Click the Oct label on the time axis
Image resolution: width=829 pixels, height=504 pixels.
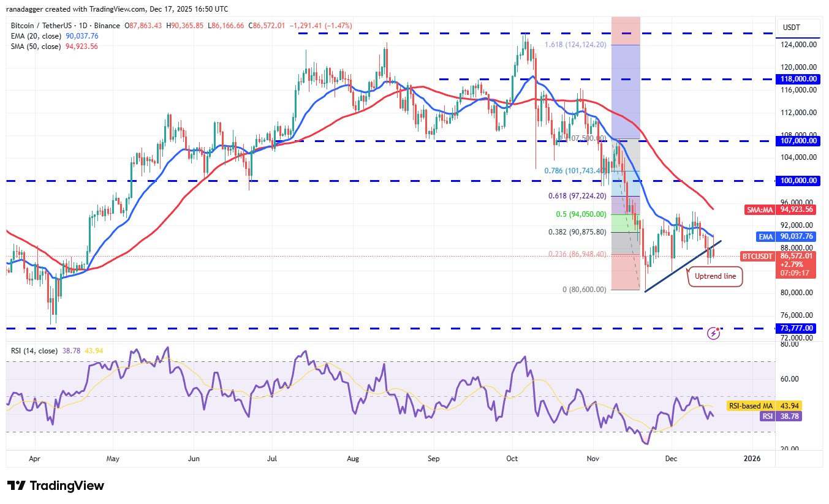(512, 458)
